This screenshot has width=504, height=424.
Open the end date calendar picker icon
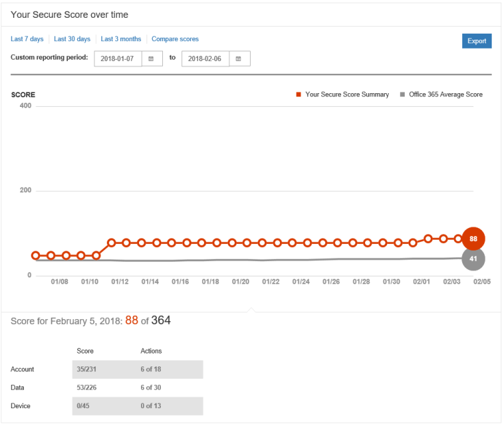(239, 59)
